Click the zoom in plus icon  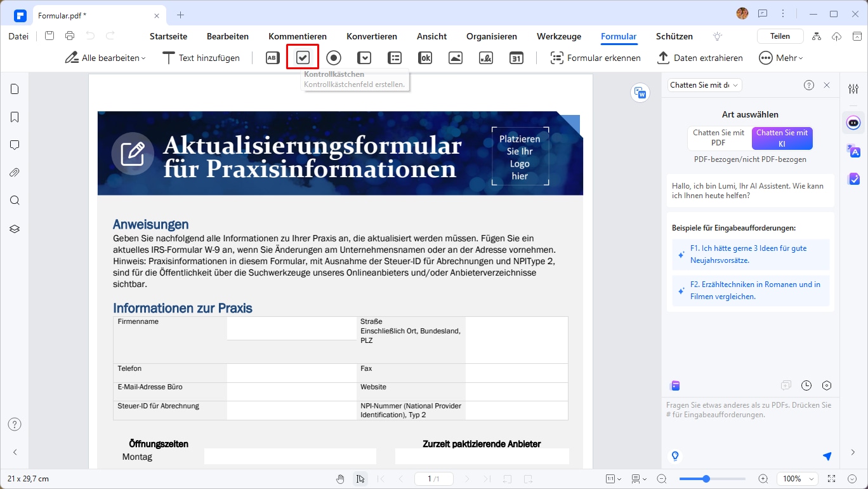click(763, 479)
